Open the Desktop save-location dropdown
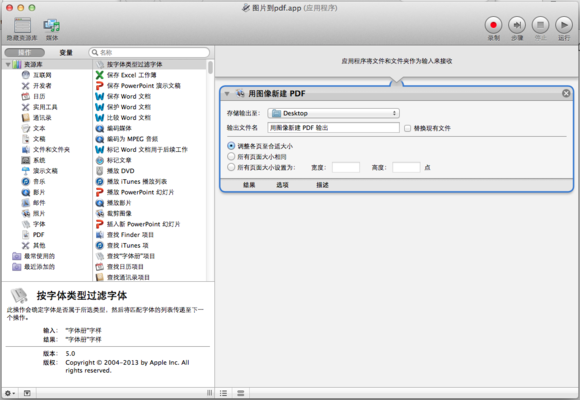 coord(333,113)
